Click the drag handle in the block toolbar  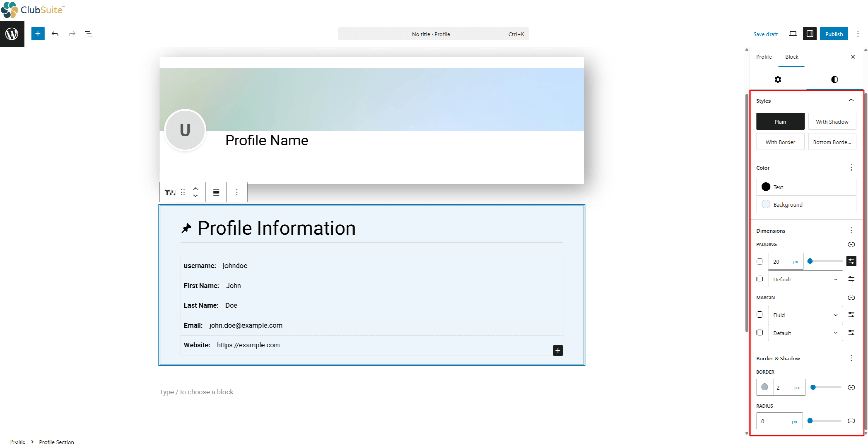(183, 192)
